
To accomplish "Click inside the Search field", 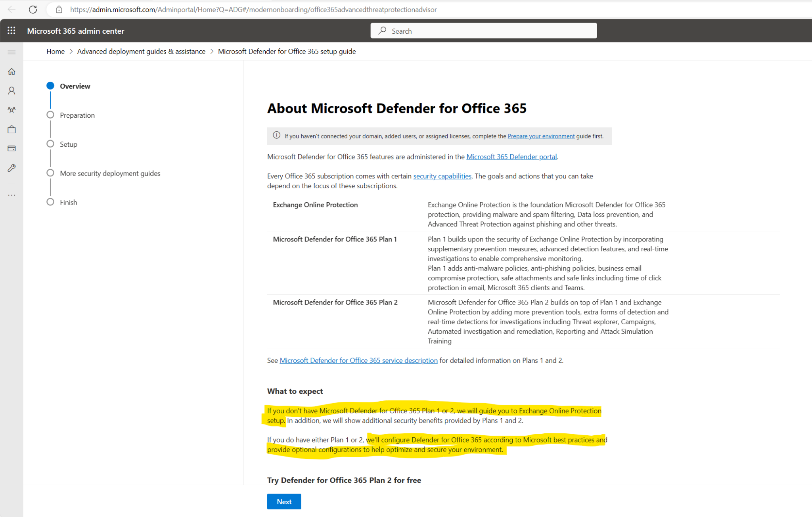I will click(483, 31).
